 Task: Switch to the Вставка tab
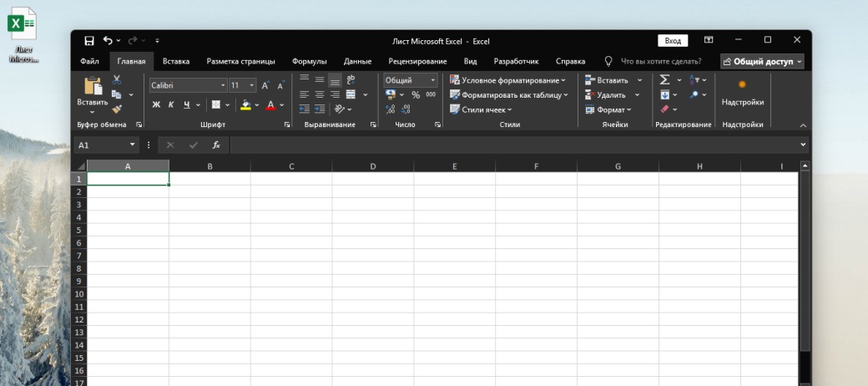point(175,61)
